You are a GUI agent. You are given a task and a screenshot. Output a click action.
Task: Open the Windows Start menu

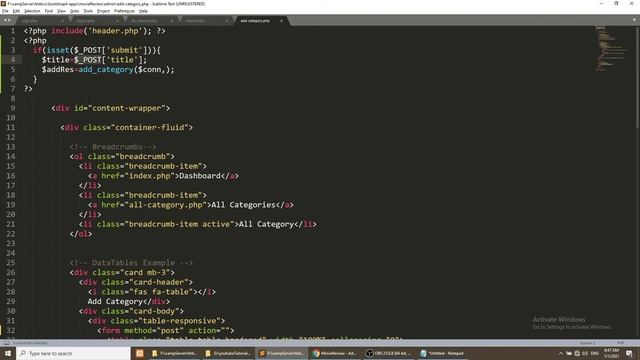pyautogui.click(x=8, y=353)
